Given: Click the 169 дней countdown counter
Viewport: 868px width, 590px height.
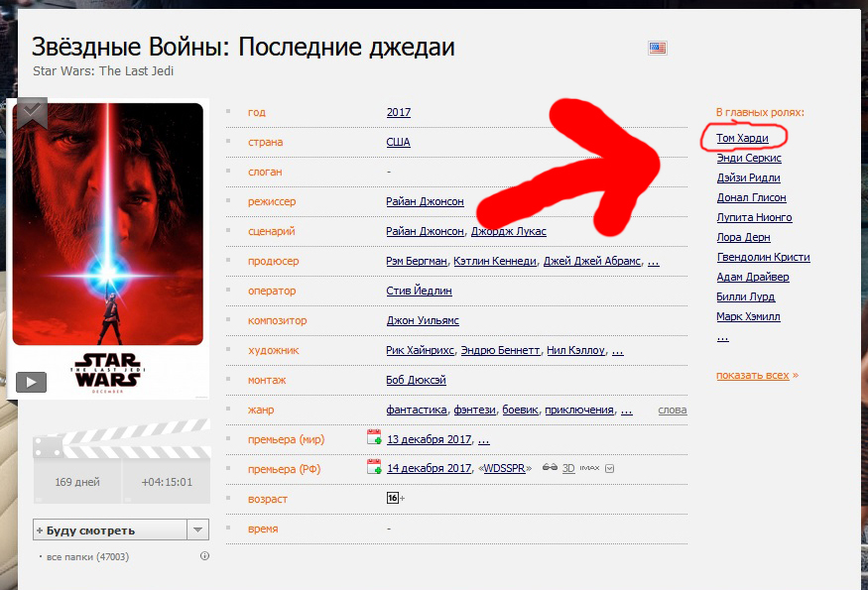Looking at the screenshot, I should pos(77,482).
